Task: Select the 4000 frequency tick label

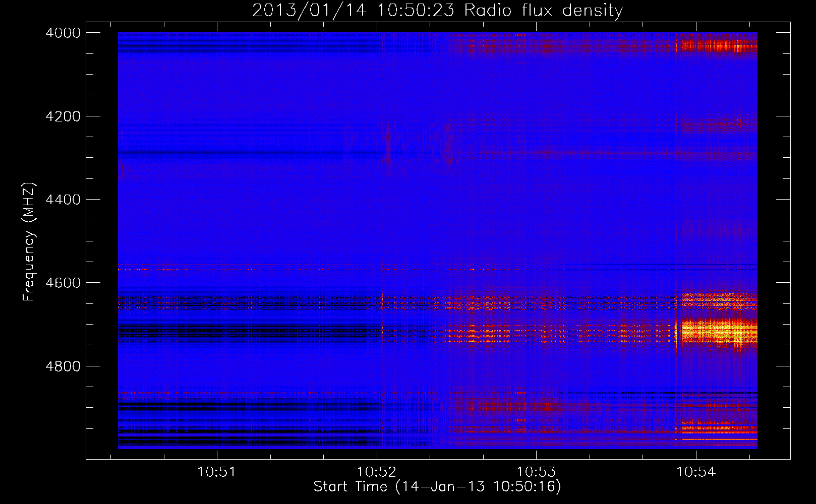Action: 63,33
